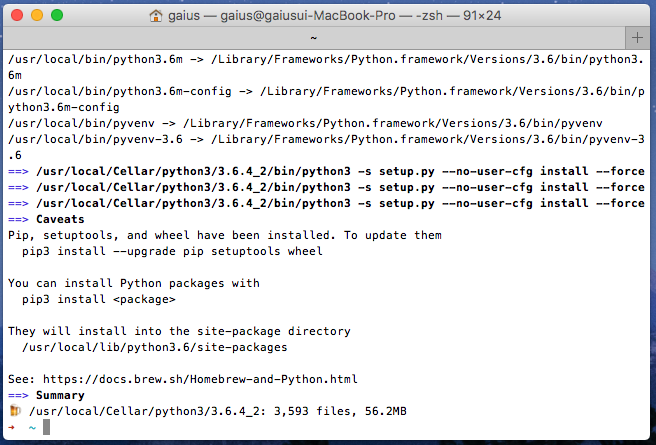Close the Terminal window with red button
The width and height of the screenshot is (656, 445).
click(17, 16)
